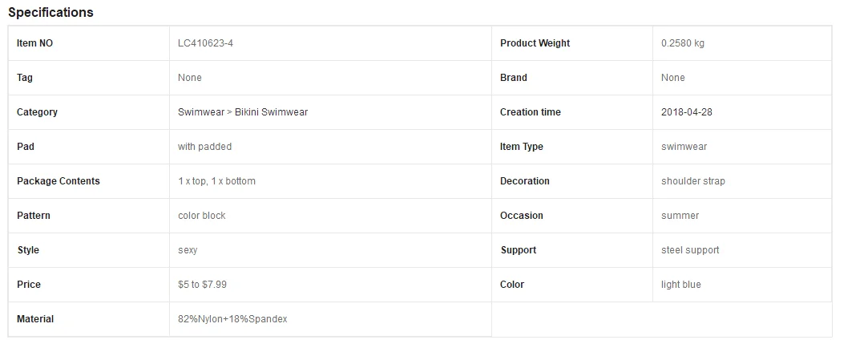Select the 82%Nylon+18%Spandex material text
Viewport: 868px width, 352px height.
click(232, 319)
